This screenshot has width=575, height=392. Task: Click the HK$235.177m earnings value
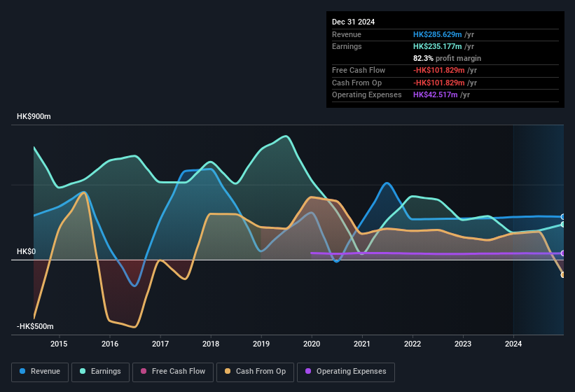coord(437,46)
